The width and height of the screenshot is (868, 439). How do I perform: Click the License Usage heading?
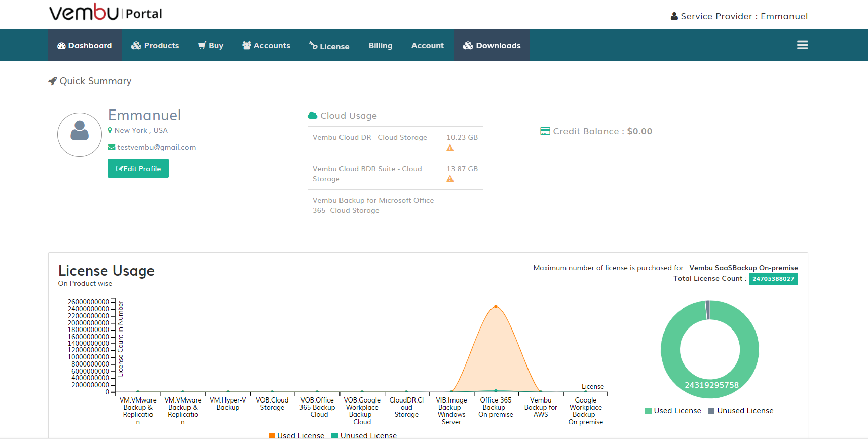point(106,271)
